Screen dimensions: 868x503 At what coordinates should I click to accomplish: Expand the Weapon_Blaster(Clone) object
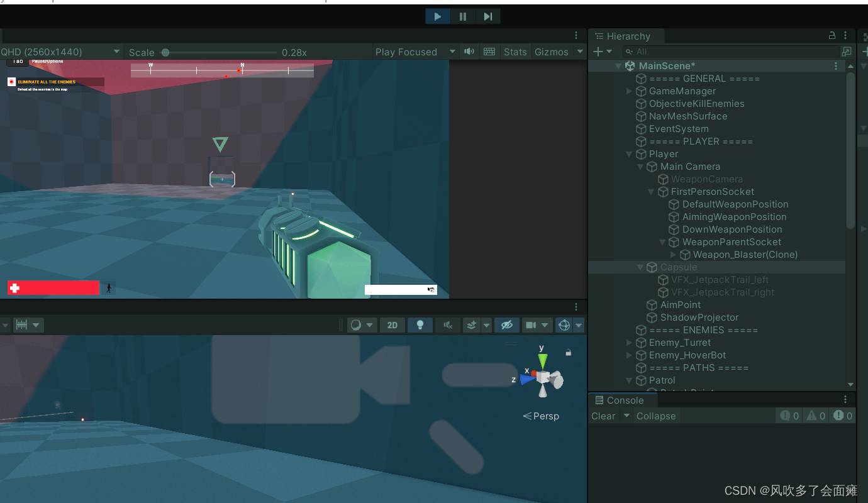pos(673,255)
